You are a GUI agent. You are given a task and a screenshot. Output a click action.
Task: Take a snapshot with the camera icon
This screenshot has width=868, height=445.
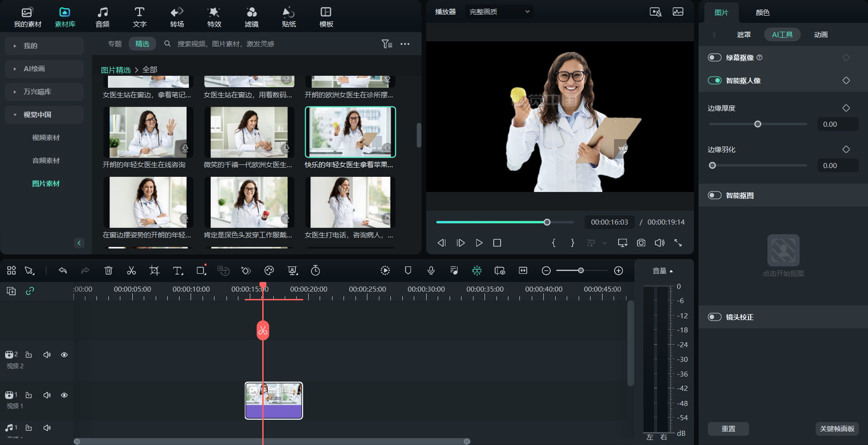tap(641, 242)
